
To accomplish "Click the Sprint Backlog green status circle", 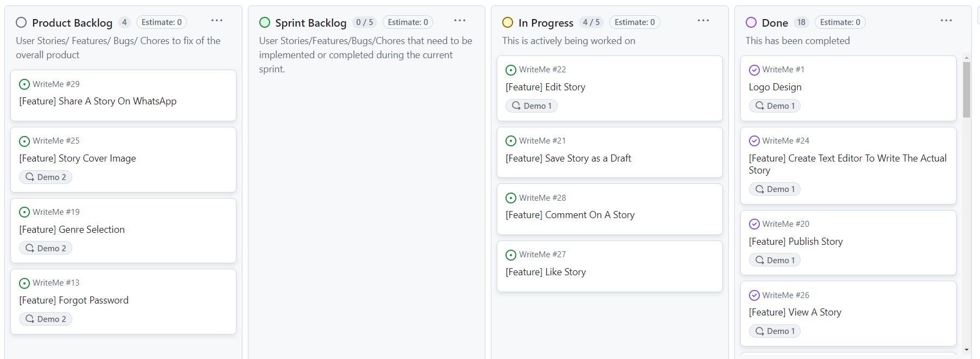I will pyautogui.click(x=265, y=22).
